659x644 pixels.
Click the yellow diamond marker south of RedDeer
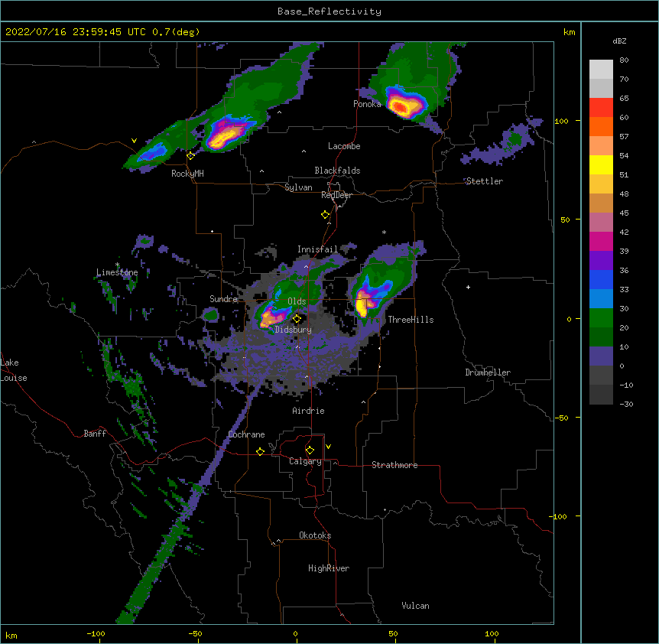pos(325,215)
